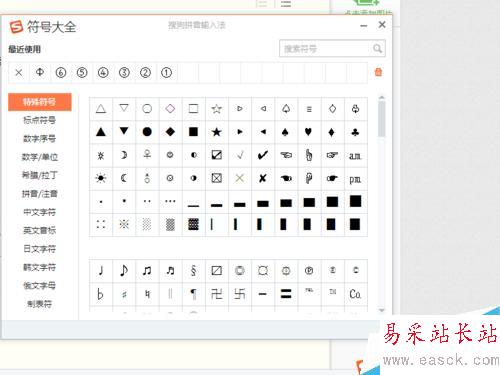Insert the beamed eighth notes symbol
Image resolution: width=500 pixels, height=375 pixels.
coord(147,271)
